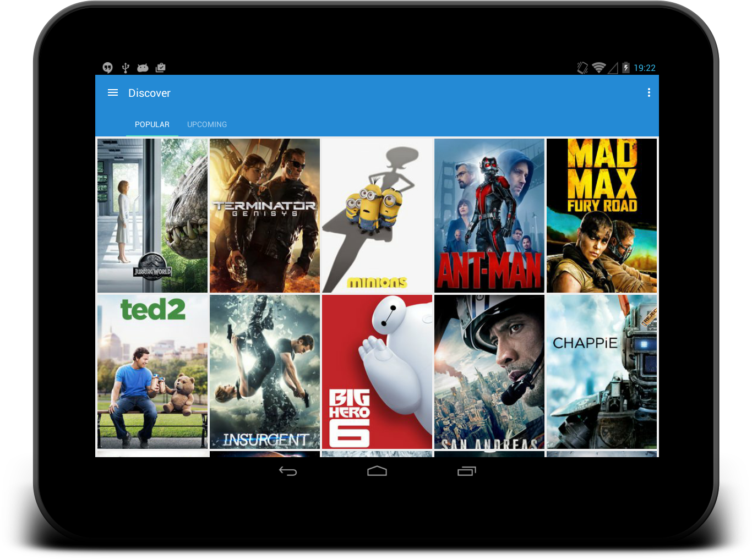Choose the Ant-Man movie poster
The image size is (752, 560).
pos(489,216)
